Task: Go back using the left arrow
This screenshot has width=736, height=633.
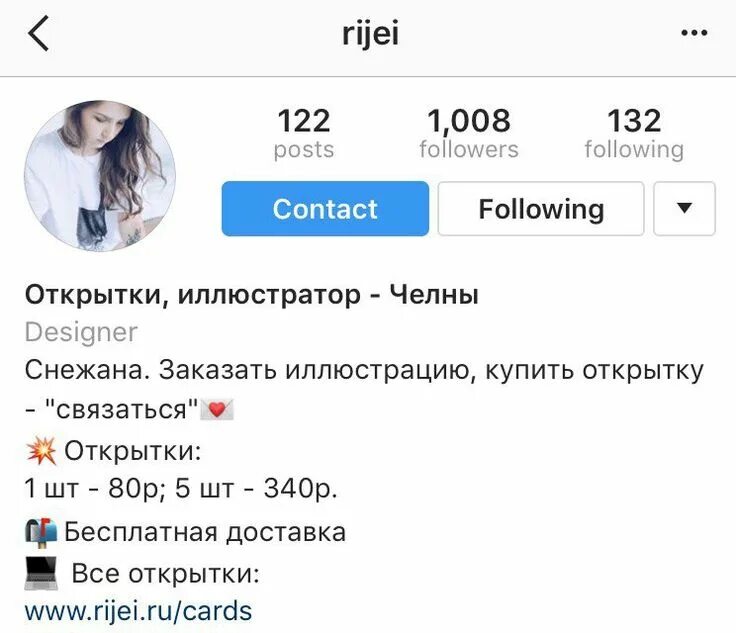Action: pyautogui.click(x=38, y=33)
